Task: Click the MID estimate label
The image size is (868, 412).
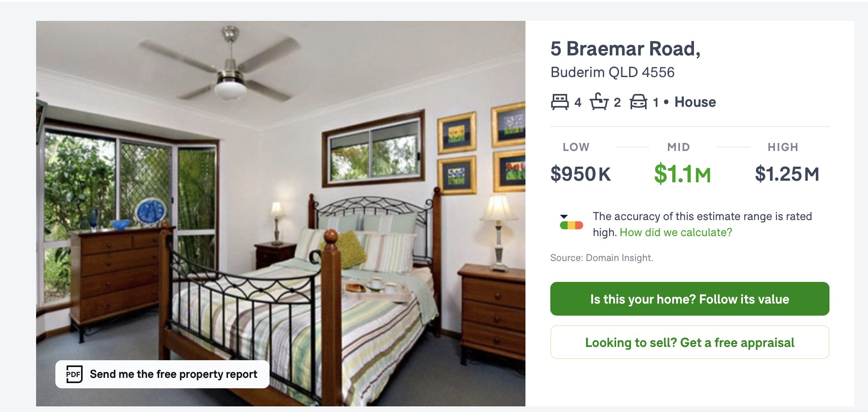Action: click(x=678, y=147)
